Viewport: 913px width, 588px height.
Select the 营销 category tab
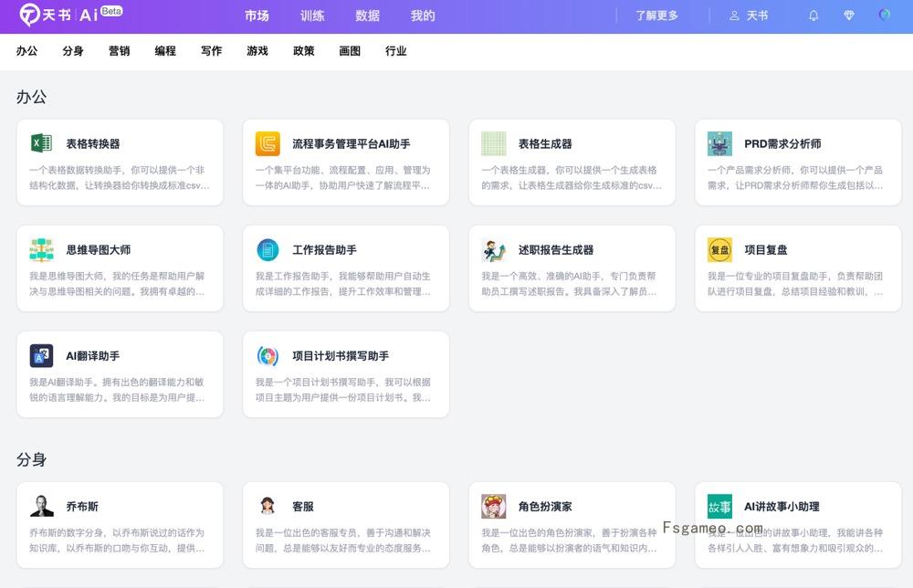tap(119, 50)
